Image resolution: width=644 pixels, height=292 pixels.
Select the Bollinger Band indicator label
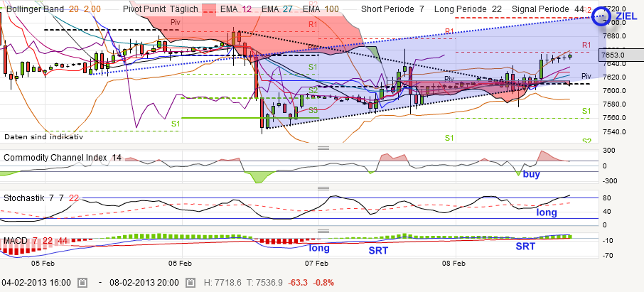[x=36, y=9]
